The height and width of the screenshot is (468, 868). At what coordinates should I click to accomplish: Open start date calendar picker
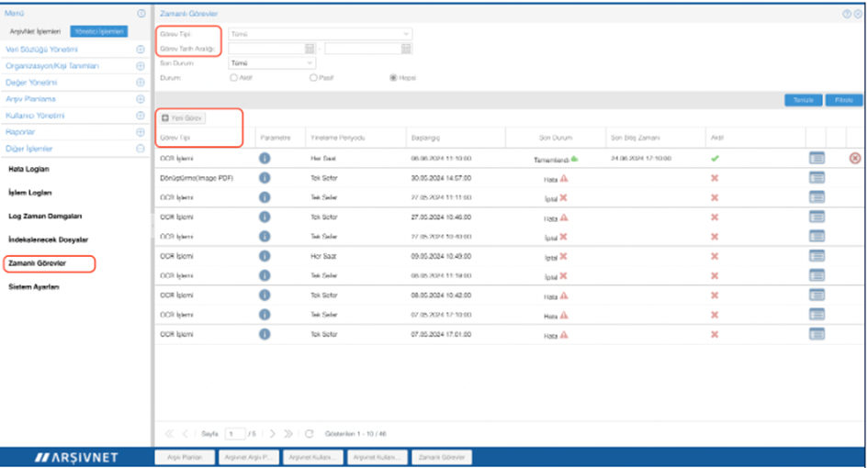tap(310, 48)
